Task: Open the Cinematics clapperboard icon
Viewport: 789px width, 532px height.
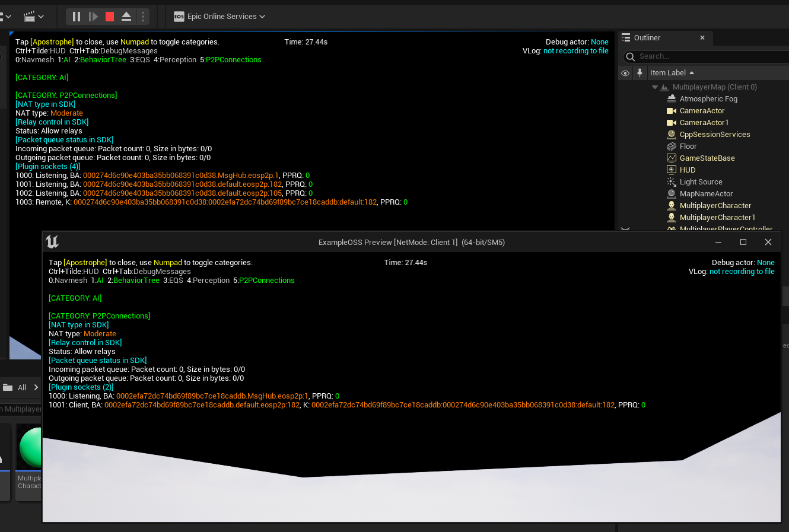Action: [x=30, y=16]
